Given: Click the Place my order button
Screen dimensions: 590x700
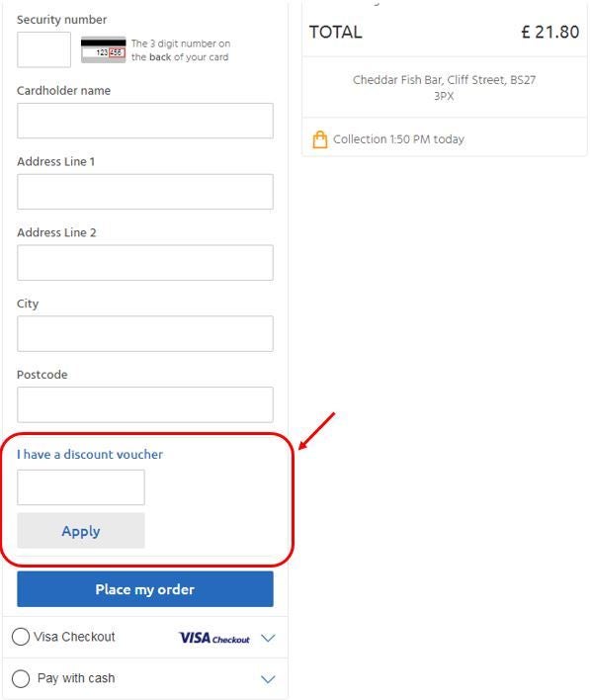Looking at the screenshot, I should (x=145, y=589).
